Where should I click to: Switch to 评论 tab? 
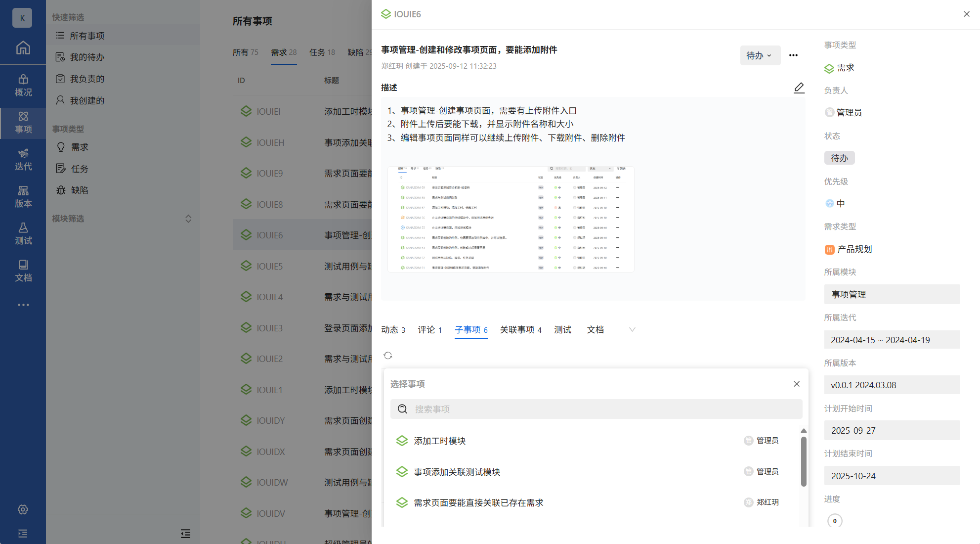(429, 330)
